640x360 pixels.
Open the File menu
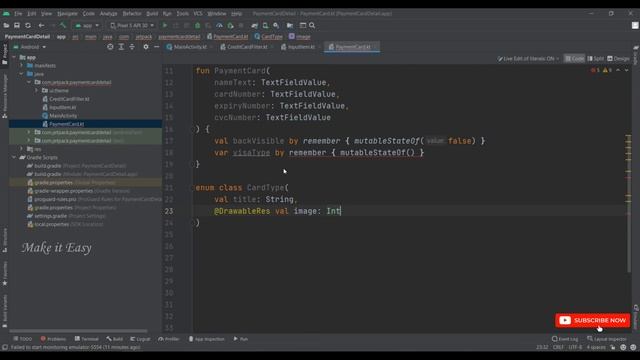pos(18,13)
